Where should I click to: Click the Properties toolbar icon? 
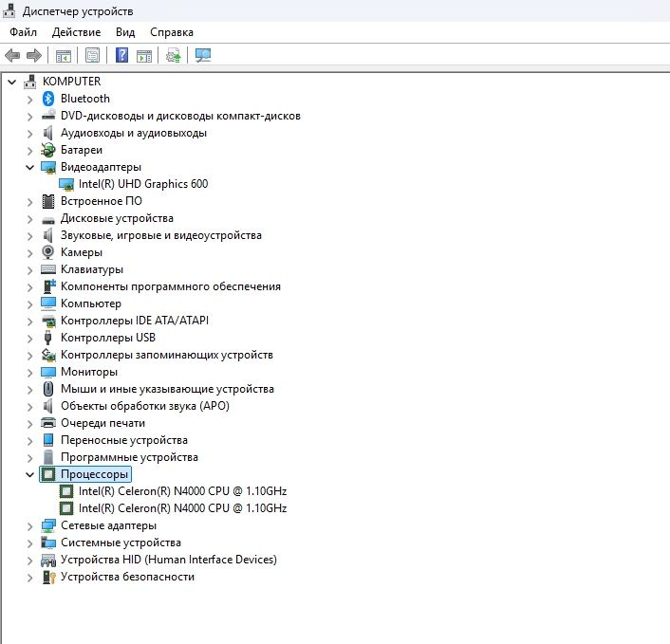[92, 56]
